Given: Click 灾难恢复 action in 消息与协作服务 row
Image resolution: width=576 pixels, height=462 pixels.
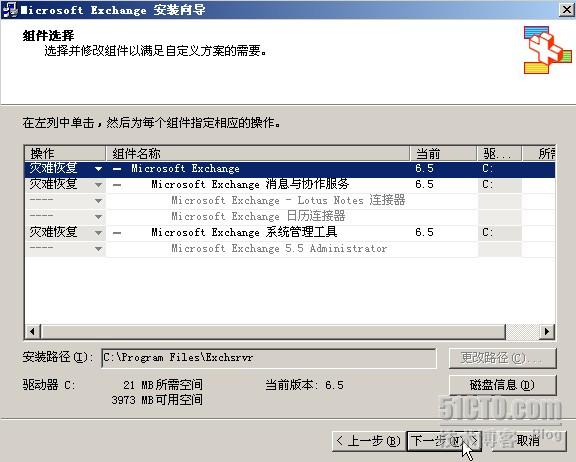Looking at the screenshot, I should [53, 184].
